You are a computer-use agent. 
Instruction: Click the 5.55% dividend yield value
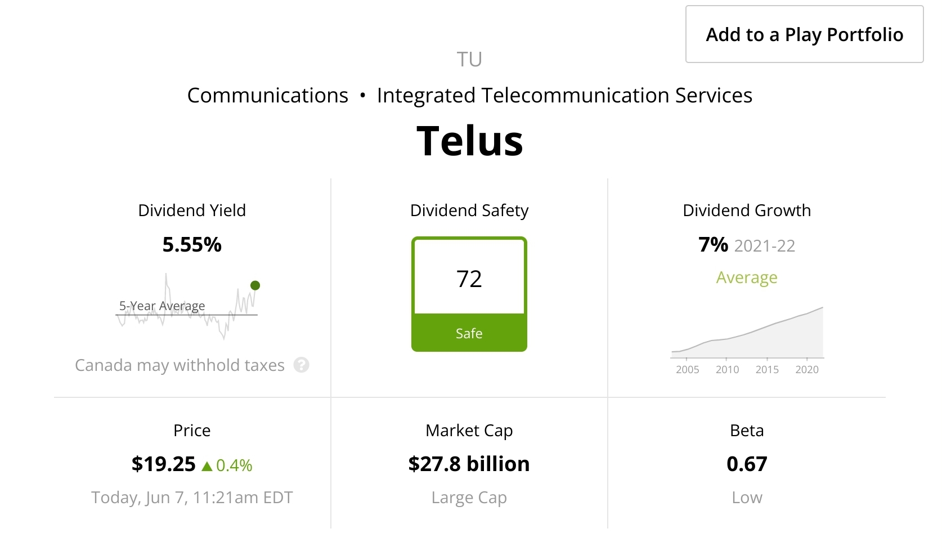192,245
